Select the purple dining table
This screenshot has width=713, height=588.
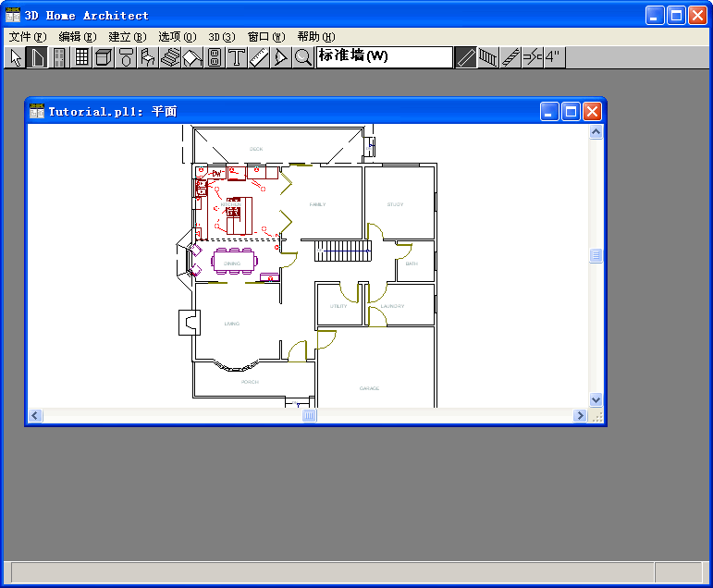[234, 261]
